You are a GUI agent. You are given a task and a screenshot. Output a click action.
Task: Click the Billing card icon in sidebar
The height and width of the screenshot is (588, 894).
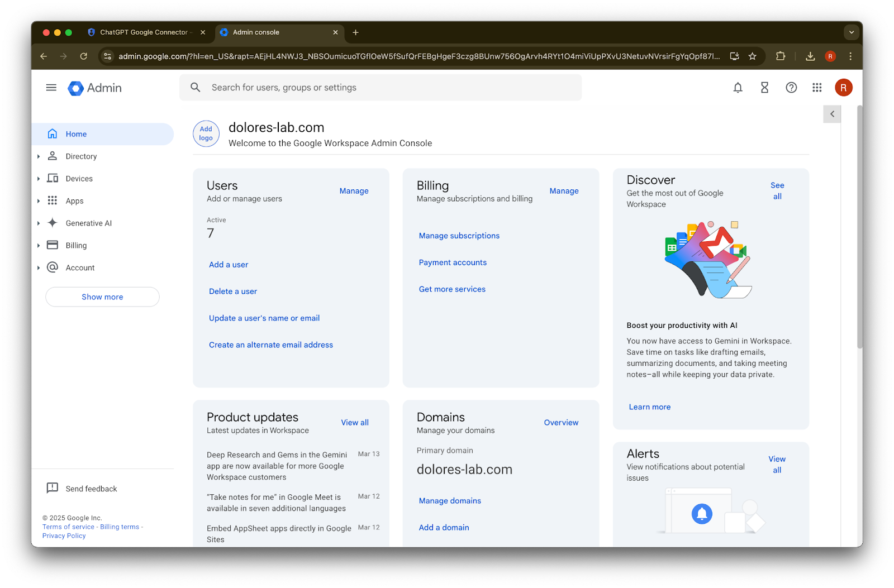[x=53, y=245]
